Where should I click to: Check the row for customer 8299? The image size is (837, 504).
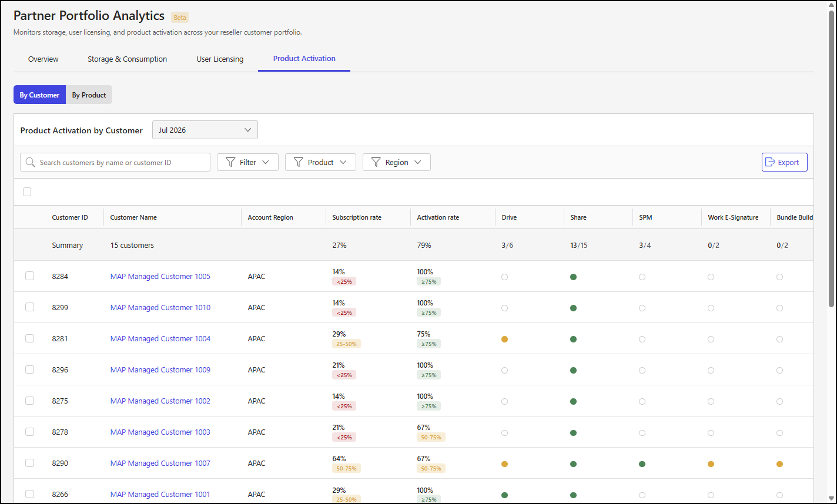pos(29,307)
